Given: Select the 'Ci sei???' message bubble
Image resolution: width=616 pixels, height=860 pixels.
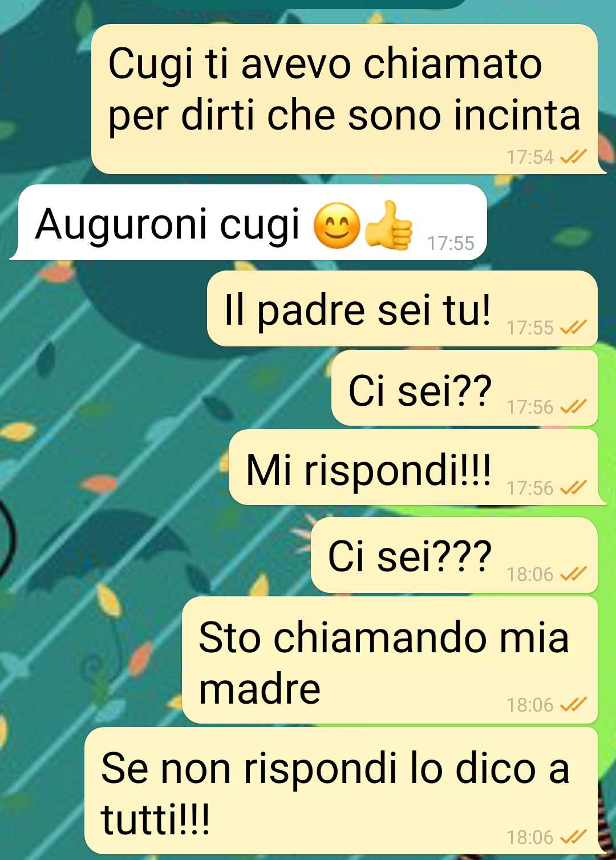Looking at the screenshot, I should click(x=454, y=555).
